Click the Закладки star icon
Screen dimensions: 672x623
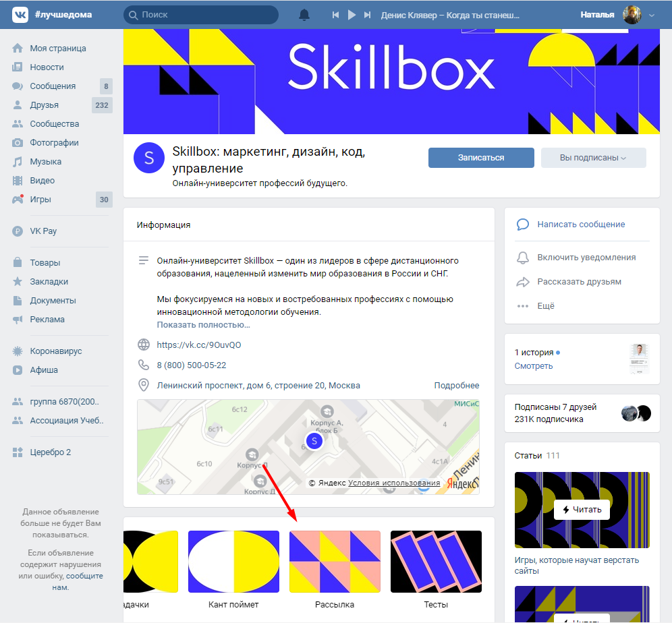(x=18, y=281)
